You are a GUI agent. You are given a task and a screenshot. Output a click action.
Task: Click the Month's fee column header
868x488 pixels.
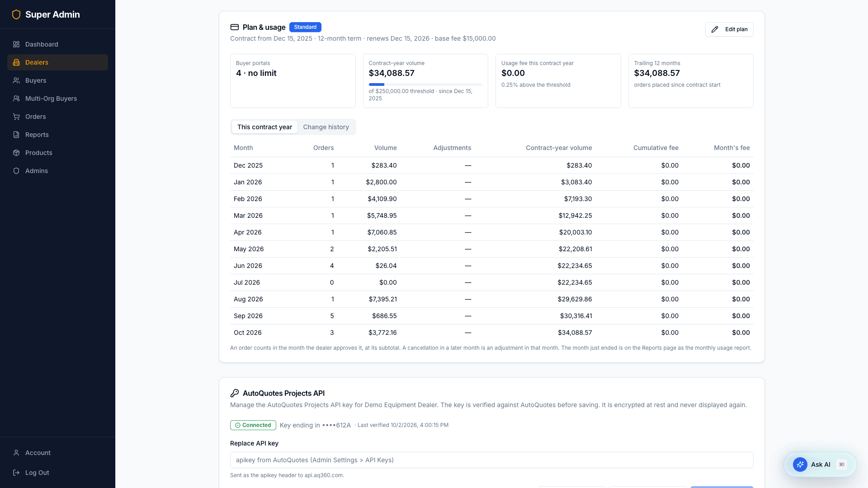click(x=731, y=148)
